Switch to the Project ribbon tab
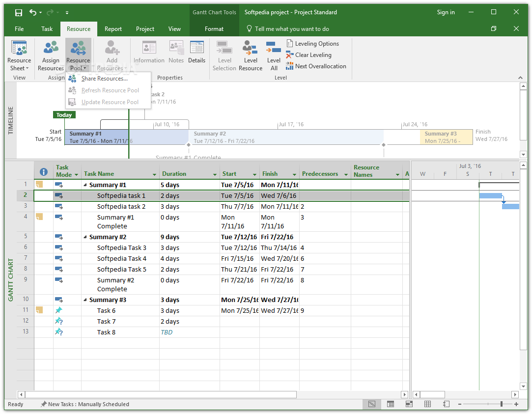 click(145, 29)
